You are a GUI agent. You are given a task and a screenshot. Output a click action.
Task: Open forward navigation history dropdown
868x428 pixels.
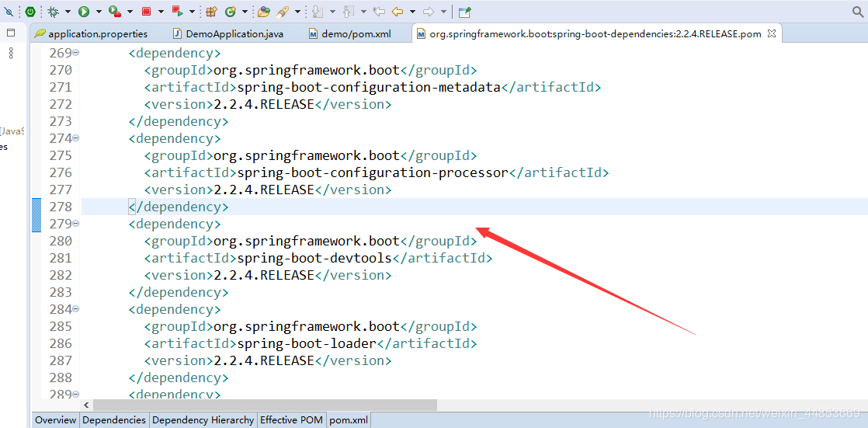(x=443, y=11)
